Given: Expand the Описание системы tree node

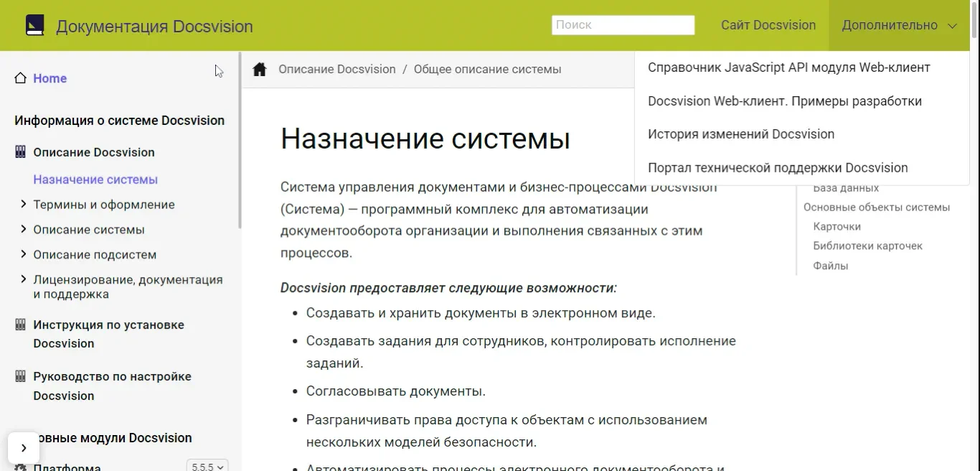Looking at the screenshot, I should [24, 230].
